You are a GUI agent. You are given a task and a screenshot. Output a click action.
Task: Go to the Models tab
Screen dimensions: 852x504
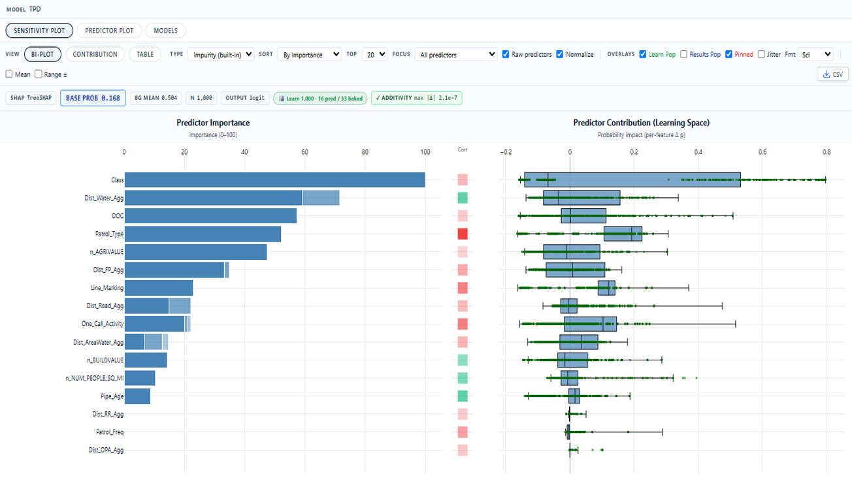pos(165,31)
